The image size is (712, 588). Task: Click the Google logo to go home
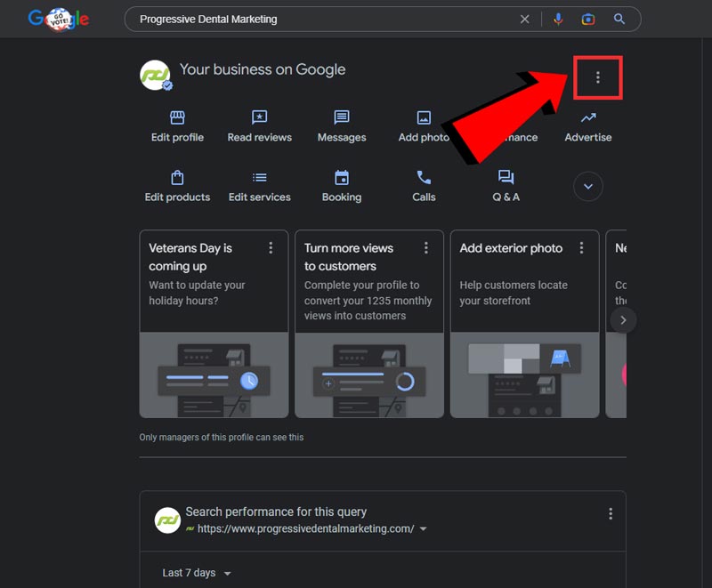(x=59, y=19)
